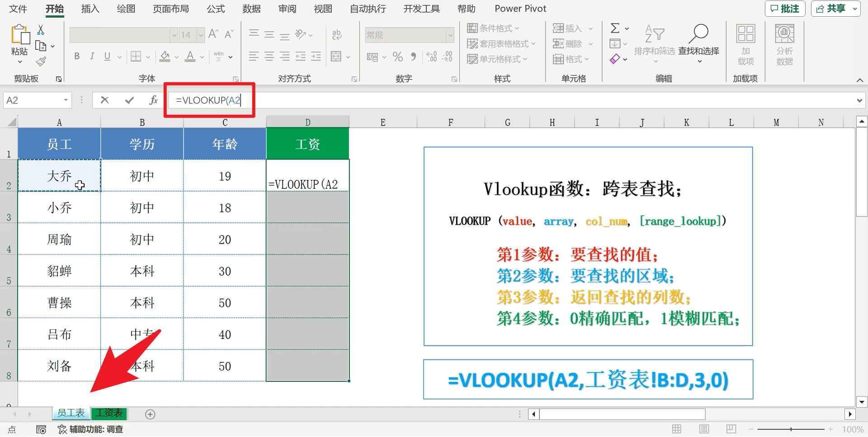Click the Analyze Data icon
The image size is (868, 437).
click(x=784, y=34)
